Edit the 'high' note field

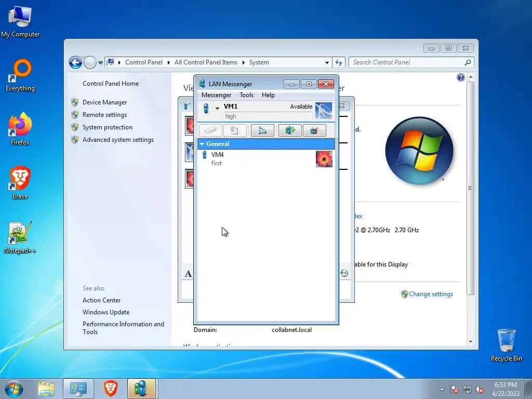(268, 116)
